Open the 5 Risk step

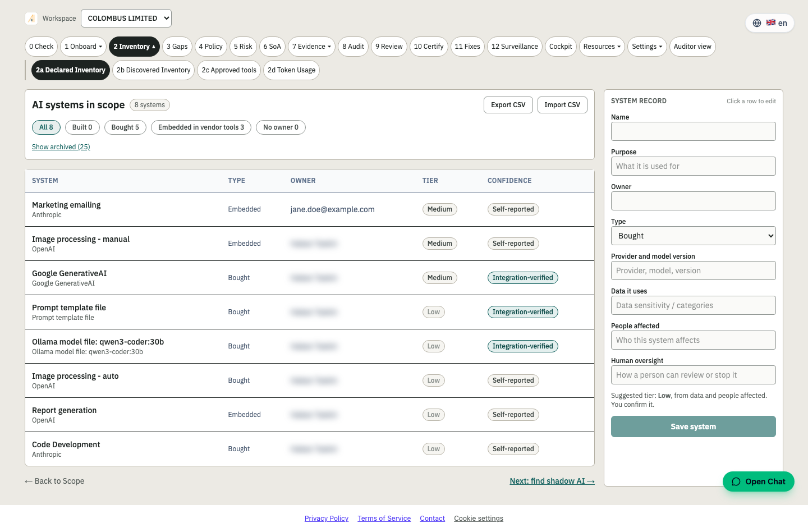click(x=243, y=47)
